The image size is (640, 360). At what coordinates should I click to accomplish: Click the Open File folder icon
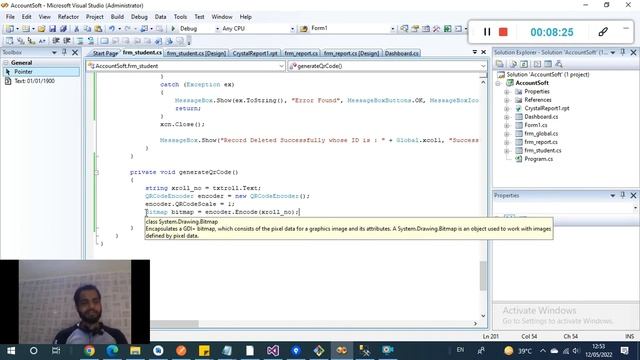pos(41,29)
